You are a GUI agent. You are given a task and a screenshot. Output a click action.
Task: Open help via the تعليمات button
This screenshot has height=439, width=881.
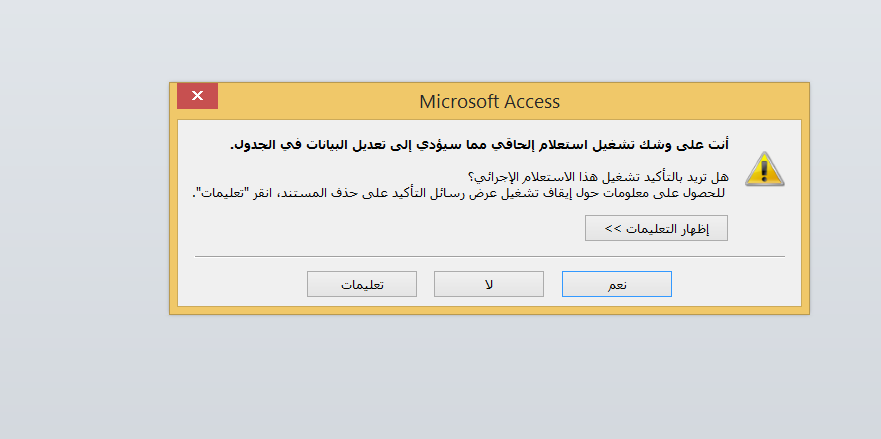click(362, 284)
